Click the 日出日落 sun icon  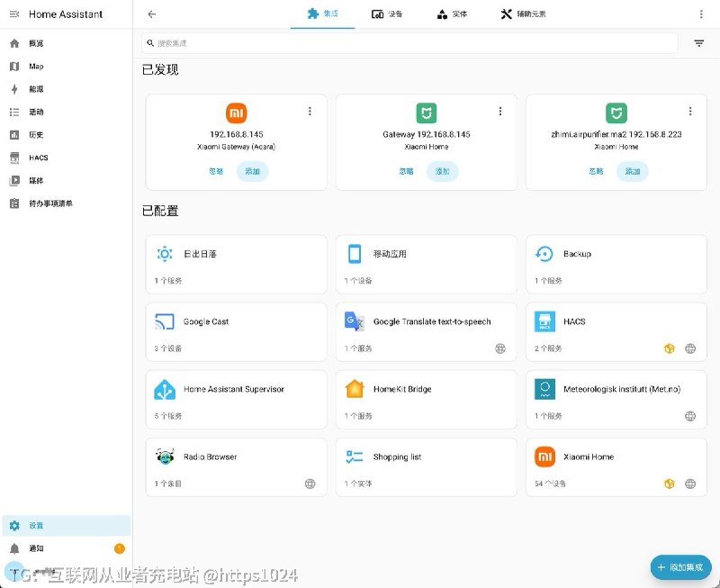(x=165, y=254)
